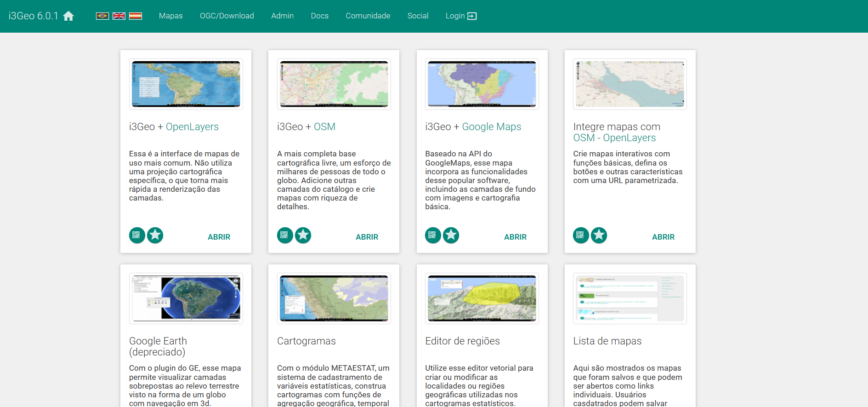Mark i3Geo + OpenLayers card as favorite
Viewport: 868px width, 407px height.
click(155, 235)
